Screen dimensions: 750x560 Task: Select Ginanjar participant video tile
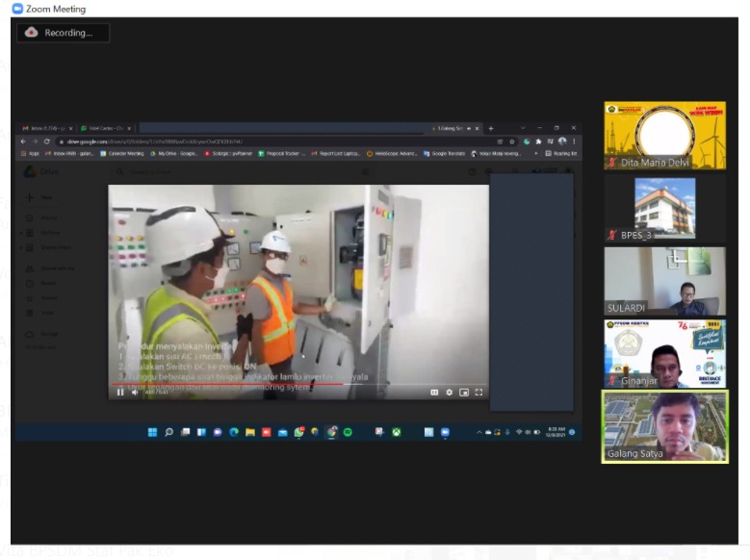665,354
